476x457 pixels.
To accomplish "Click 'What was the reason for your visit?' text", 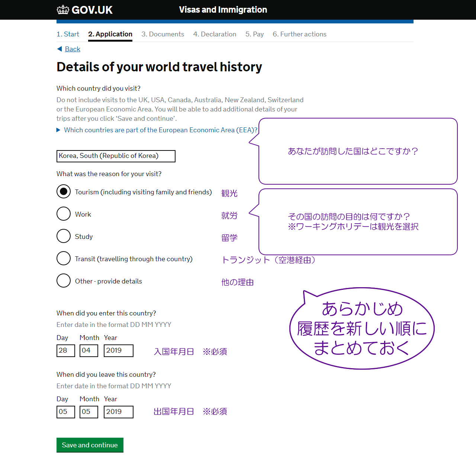I will click(x=109, y=174).
